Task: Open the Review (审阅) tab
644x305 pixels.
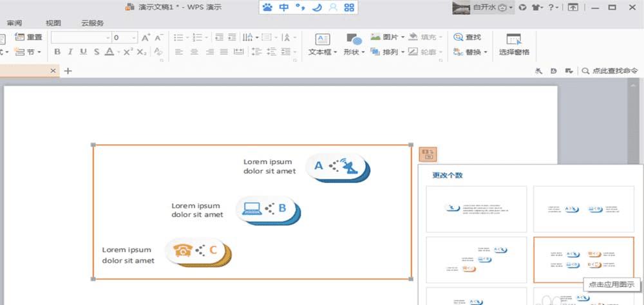Action: pyautogui.click(x=15, y=23)
